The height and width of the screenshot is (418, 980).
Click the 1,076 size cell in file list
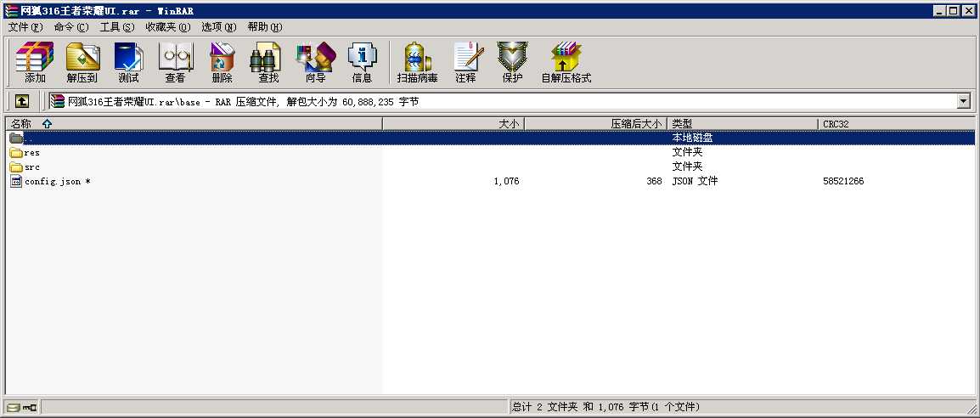point(506,181)
